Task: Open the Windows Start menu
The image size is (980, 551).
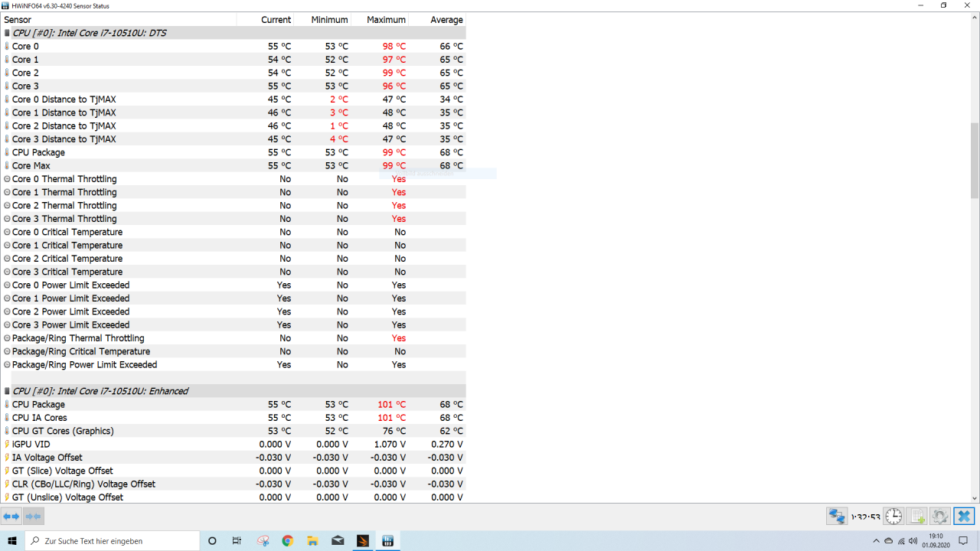Action: [x=12, y=541]
